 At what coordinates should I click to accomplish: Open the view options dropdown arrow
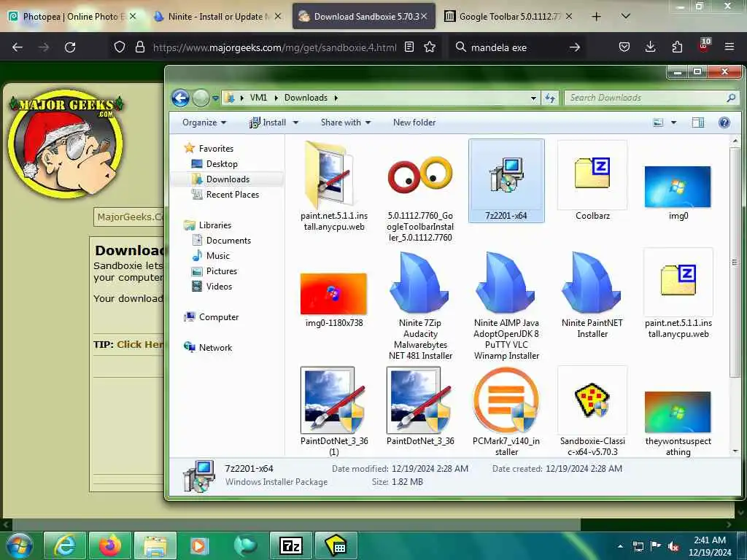tap(673, 122)
